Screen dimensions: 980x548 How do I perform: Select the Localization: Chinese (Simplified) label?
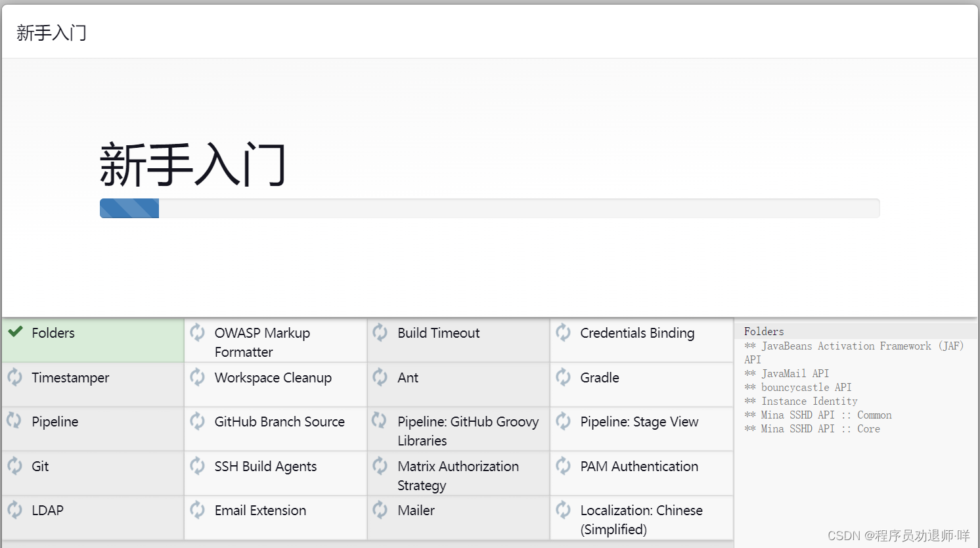point(641,520)
